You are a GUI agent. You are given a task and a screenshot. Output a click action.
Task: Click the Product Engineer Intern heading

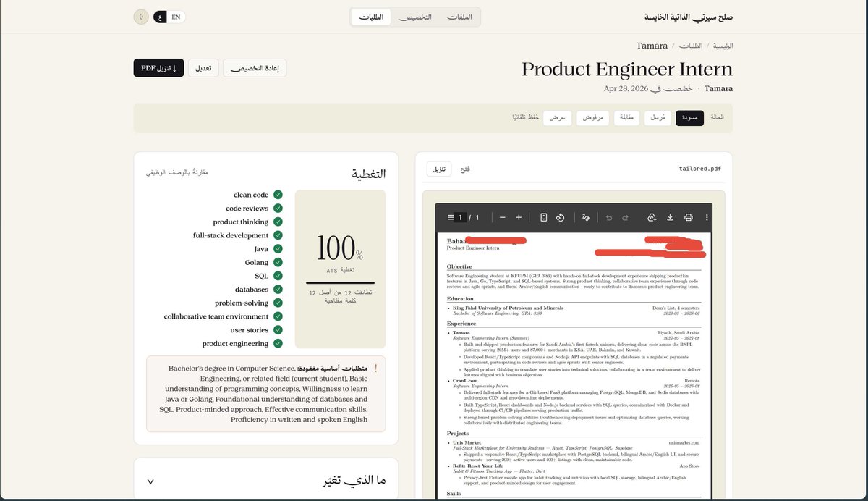(627, 69)
